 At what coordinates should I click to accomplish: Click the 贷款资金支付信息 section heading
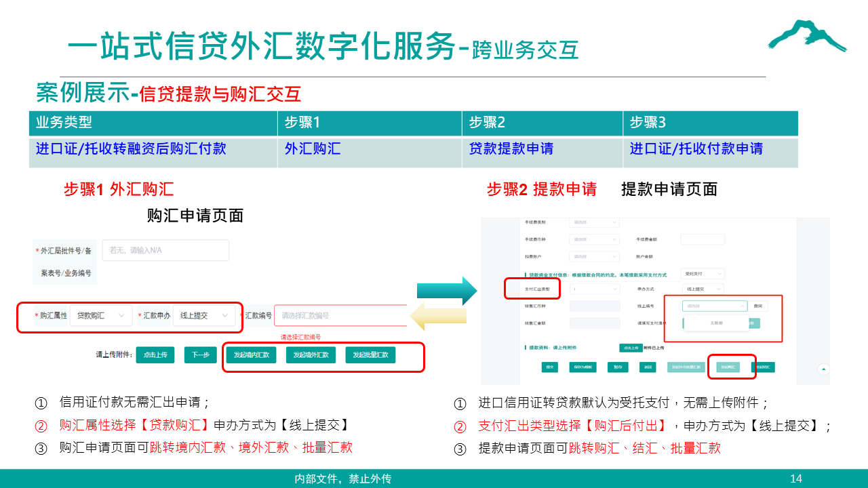click(x=595, y=275)
